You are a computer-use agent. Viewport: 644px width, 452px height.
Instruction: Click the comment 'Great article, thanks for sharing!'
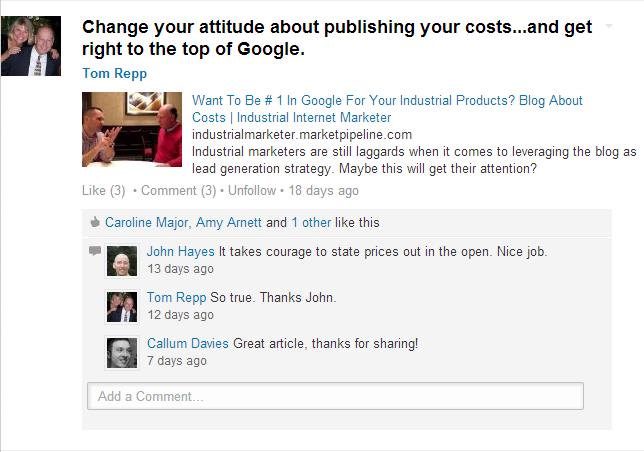click(326, 343)
